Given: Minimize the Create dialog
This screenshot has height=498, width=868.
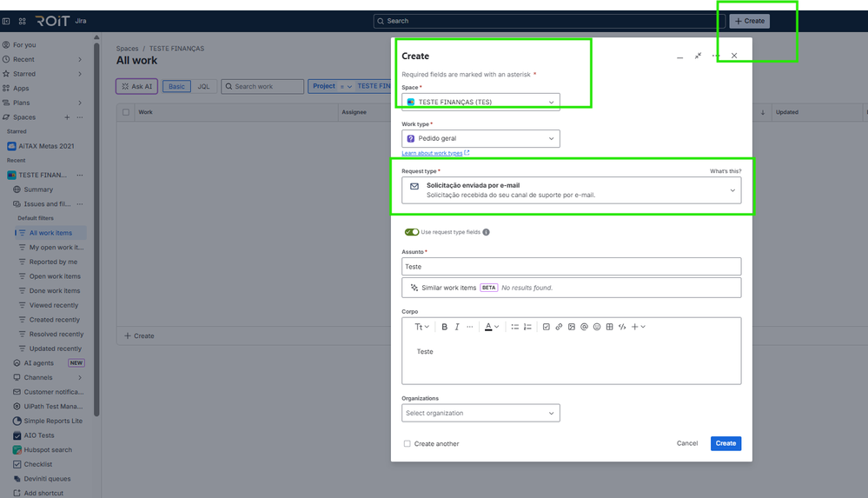Looking at the screenshot, I should tap(679, 56).
